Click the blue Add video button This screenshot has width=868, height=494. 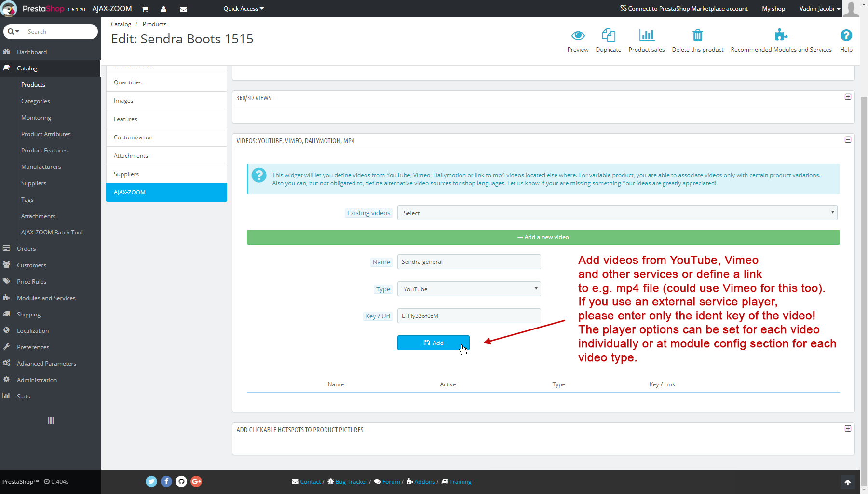click(433, 343)
